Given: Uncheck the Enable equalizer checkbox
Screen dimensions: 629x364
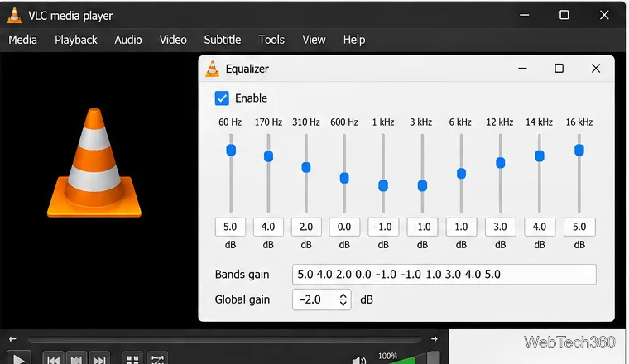Looking at the screenshot, I should coord(222,98).
